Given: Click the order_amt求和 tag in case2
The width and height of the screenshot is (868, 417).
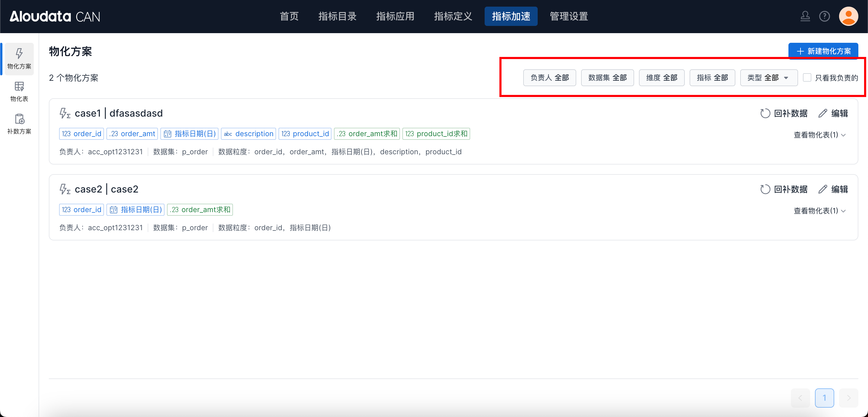Looking at the screenshot, I should coord(200,209).
